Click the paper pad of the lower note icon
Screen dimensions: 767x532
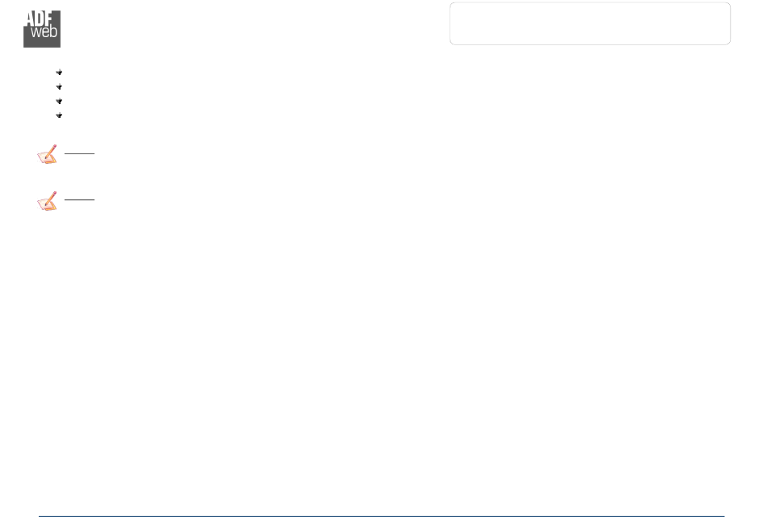[x=46, y=205]
